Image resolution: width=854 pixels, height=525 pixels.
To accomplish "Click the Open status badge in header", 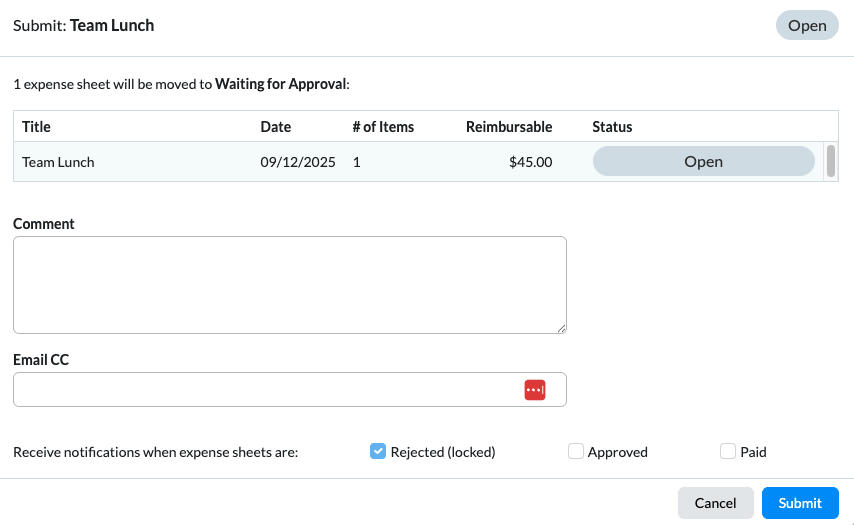I will 807,25.
